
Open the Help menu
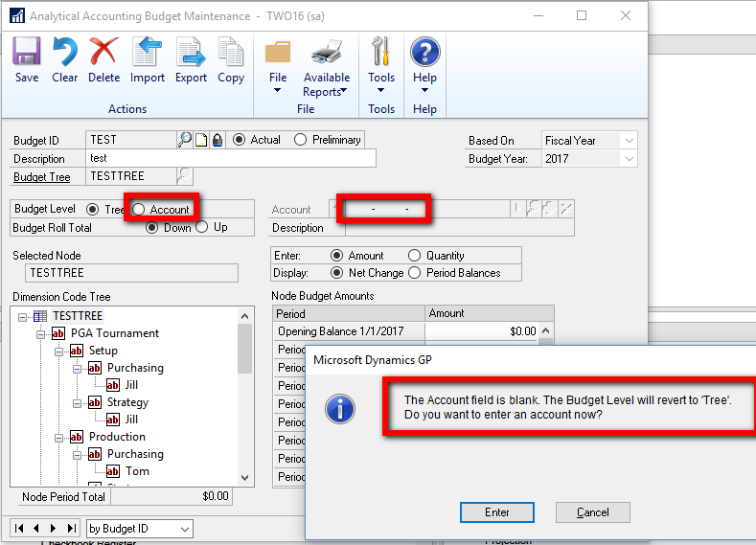pyautogui.click(x=424, y=60)
